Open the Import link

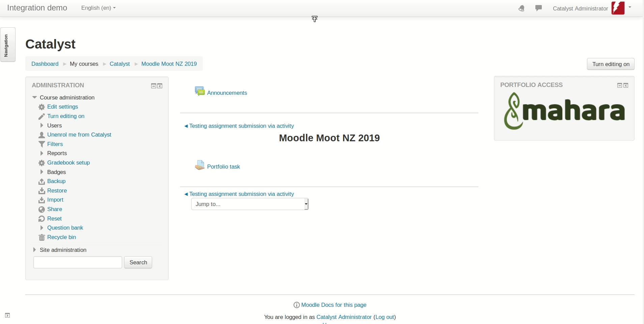(55, 200)
